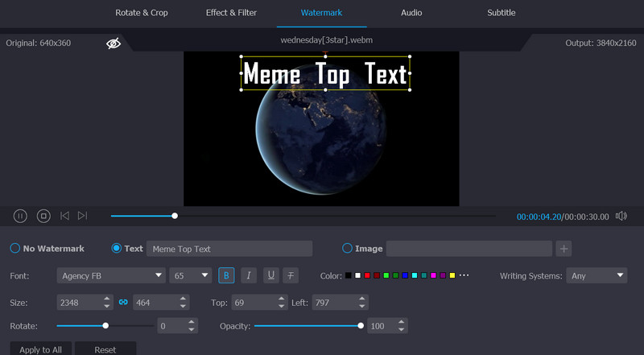This screenshot has height=355, width=644.
Task: Open the Writing Systems dropdown
Action: 597,275
